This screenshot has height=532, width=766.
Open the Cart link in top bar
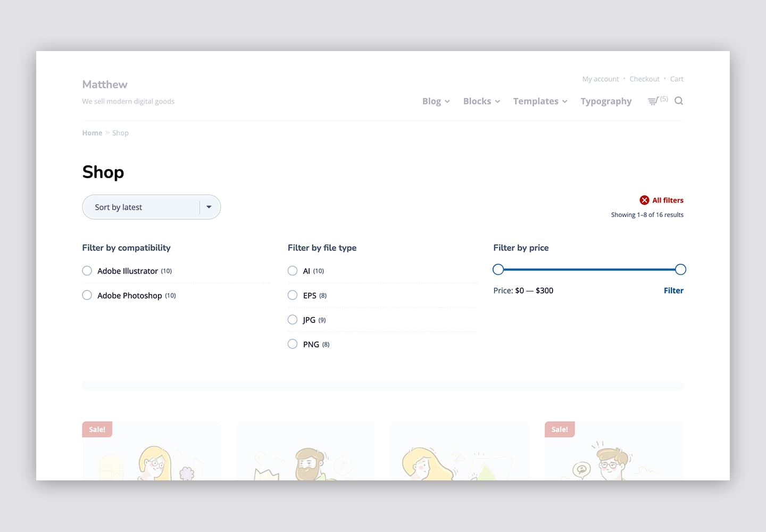coord(677,79)
